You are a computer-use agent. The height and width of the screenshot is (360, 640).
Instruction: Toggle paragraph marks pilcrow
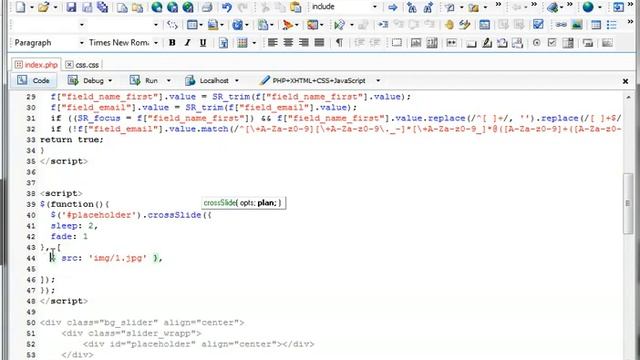(x=339, y=42)
